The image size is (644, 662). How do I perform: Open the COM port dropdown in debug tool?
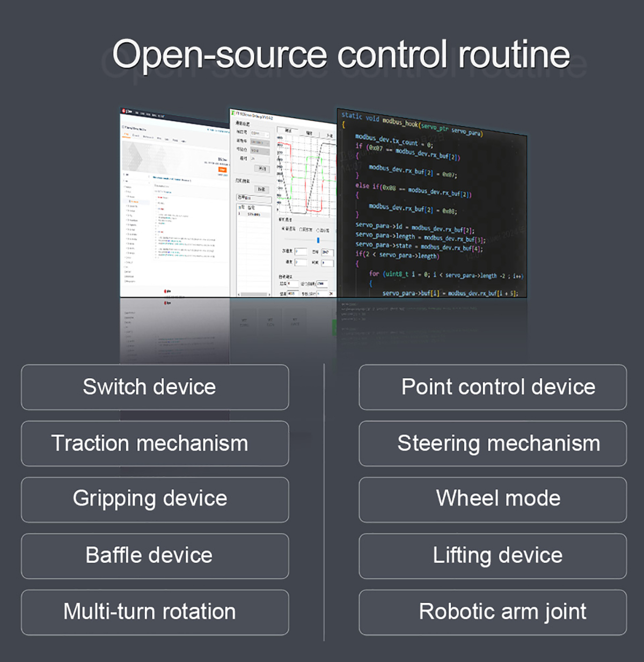coord(260,134)
